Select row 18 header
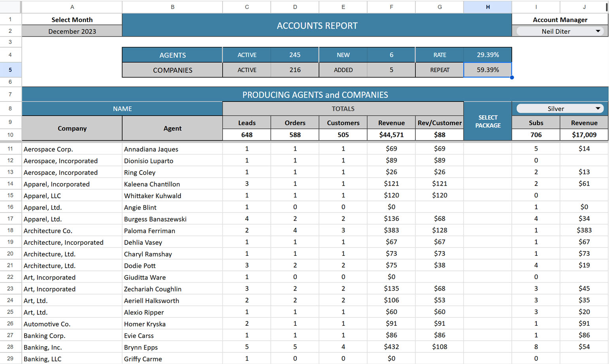Screen dimensions: 609x364 (10, 231)
